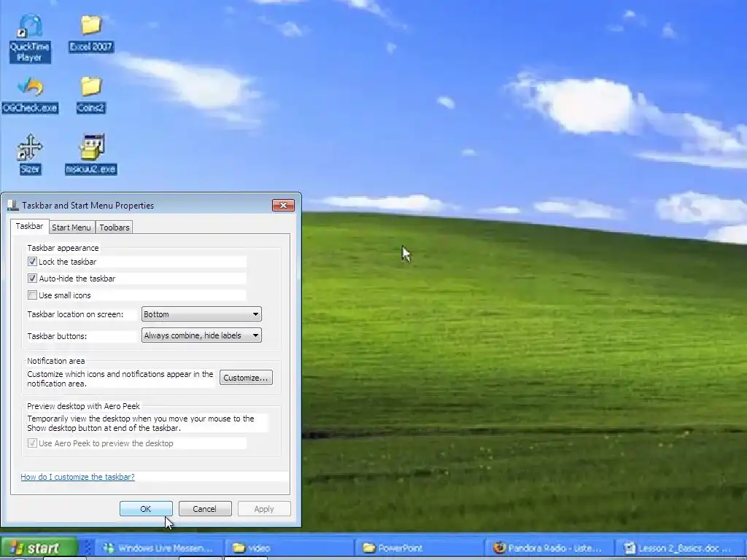Click the Use Aero Peek checkbox
The width and height of the screenshot is (747, 560).
coord(32,443)
